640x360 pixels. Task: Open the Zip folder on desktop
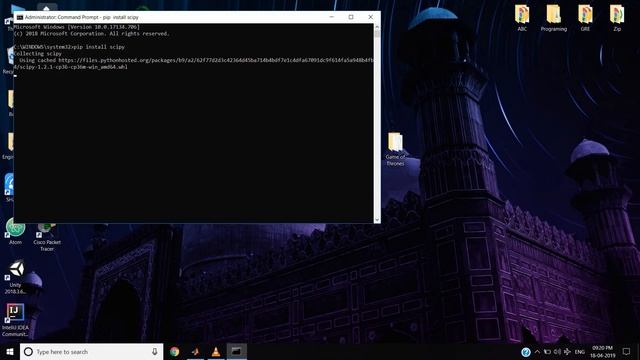coord(617,18)
